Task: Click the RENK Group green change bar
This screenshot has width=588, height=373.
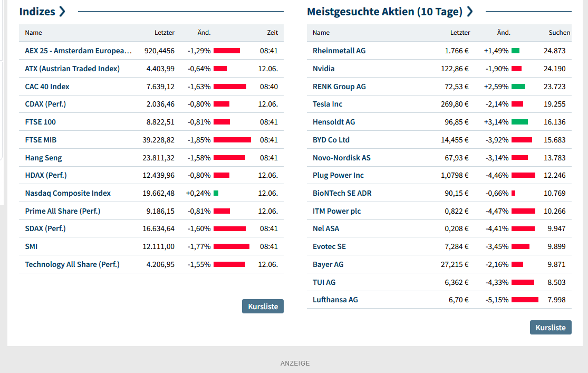Action: click(x=518, y=87)
